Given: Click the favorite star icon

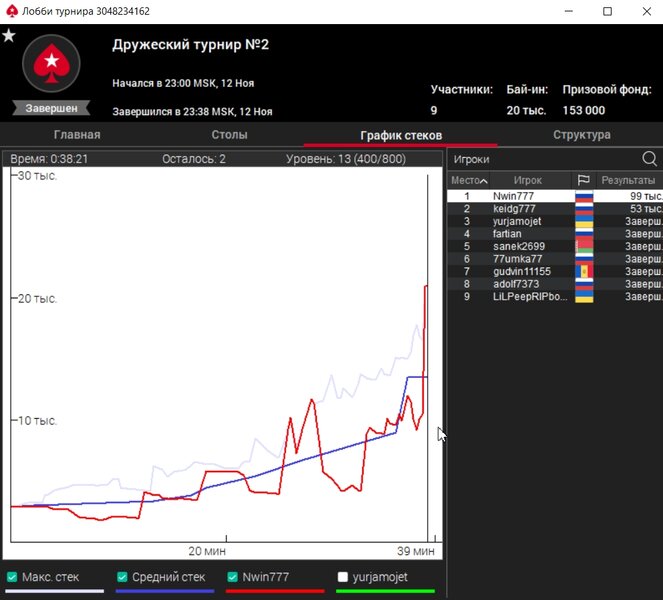Looking at the screenshot, I should (9, 36).
